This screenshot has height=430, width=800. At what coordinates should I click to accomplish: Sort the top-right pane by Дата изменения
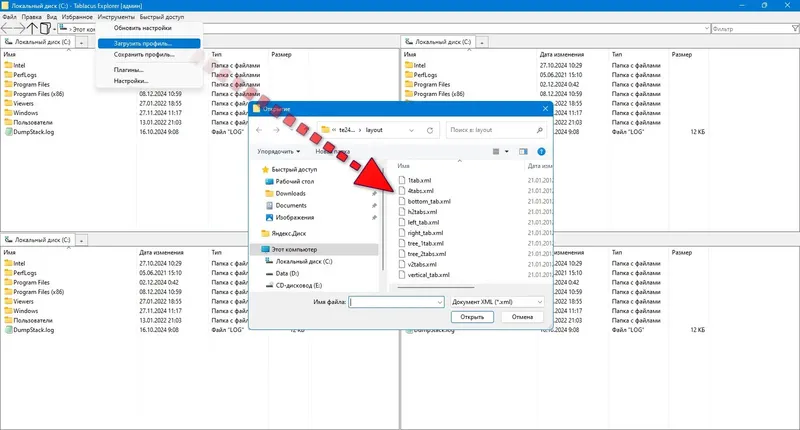(x=562, y=54)
